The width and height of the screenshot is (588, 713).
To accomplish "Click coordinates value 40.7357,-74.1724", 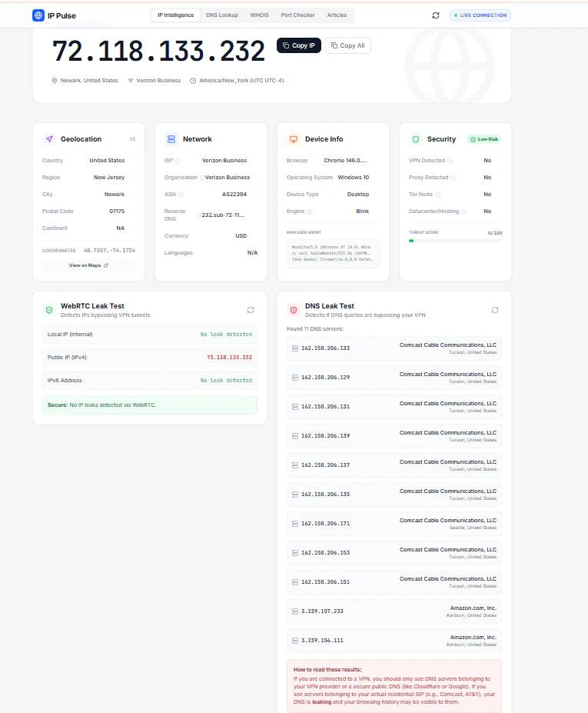I will pos(109,251).
